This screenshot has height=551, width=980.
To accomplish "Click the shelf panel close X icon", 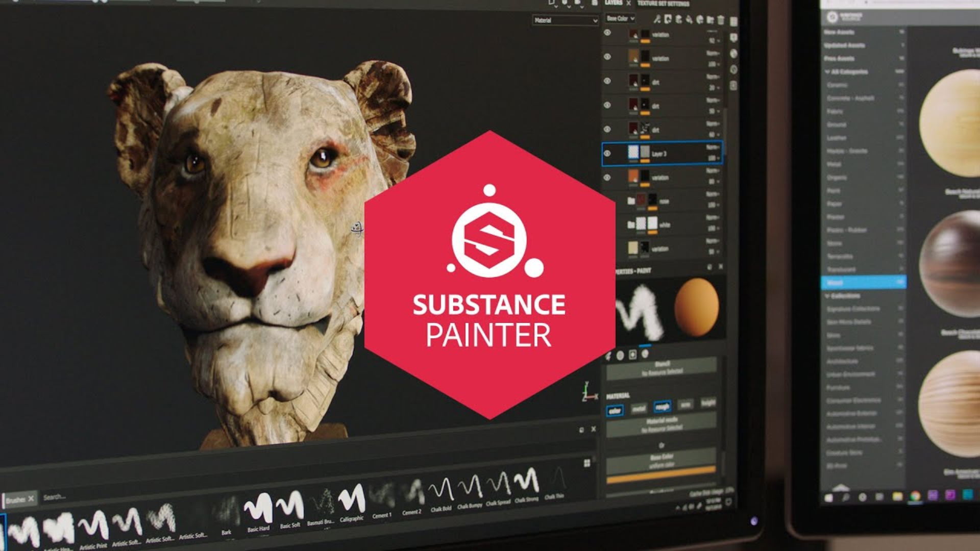I will (593, 430).
